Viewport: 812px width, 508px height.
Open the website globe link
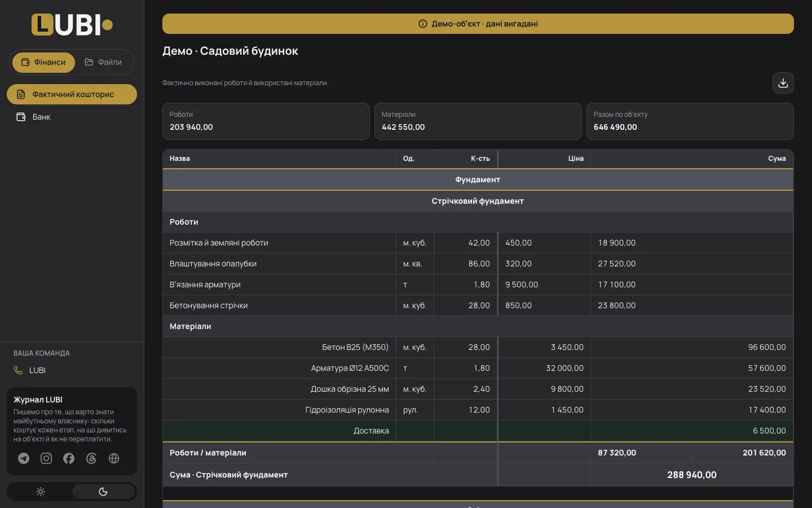coord(114,458)
